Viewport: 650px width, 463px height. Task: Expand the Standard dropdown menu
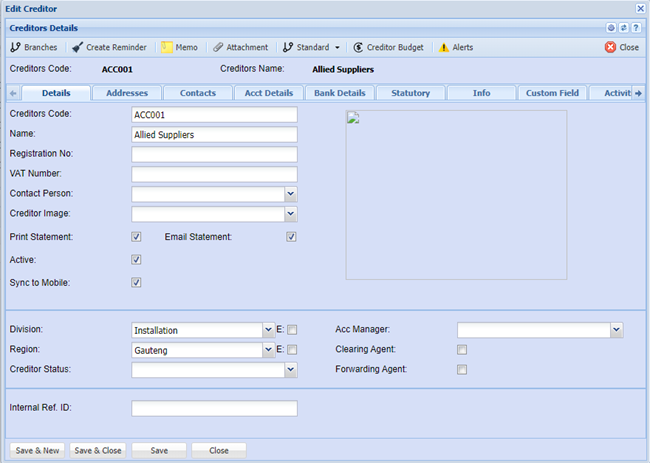(337, 47)
